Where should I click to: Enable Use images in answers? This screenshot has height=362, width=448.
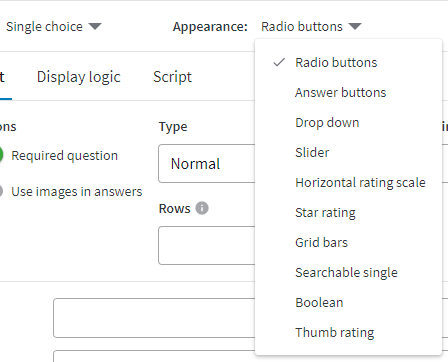[x=1, y=191]
